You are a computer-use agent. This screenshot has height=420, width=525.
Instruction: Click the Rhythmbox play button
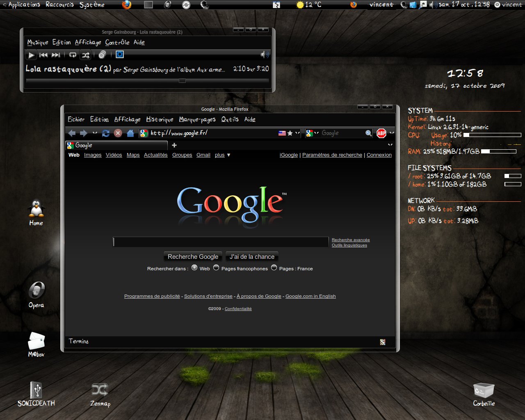[31, 55]
